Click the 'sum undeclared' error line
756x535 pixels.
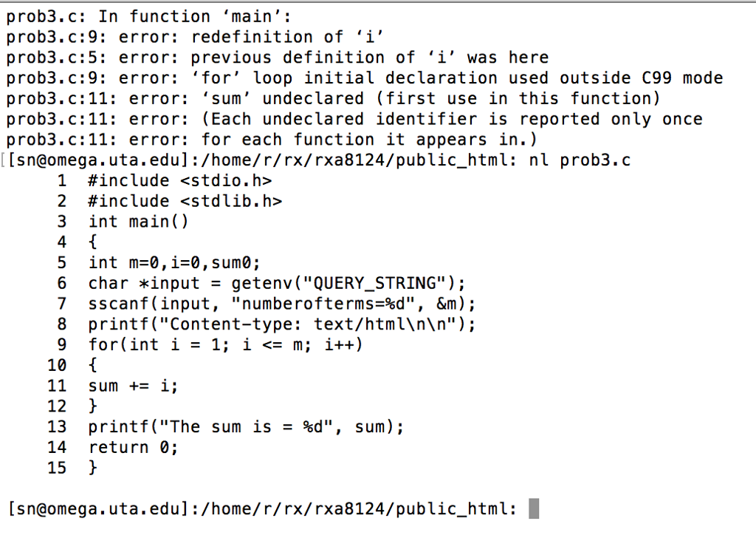[333, 99]
